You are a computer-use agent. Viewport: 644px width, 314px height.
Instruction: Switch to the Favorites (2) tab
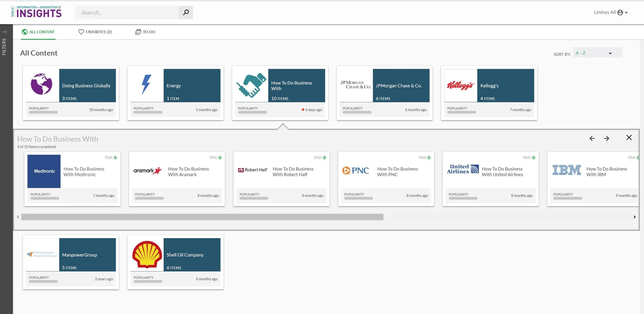tap(95, 32)
